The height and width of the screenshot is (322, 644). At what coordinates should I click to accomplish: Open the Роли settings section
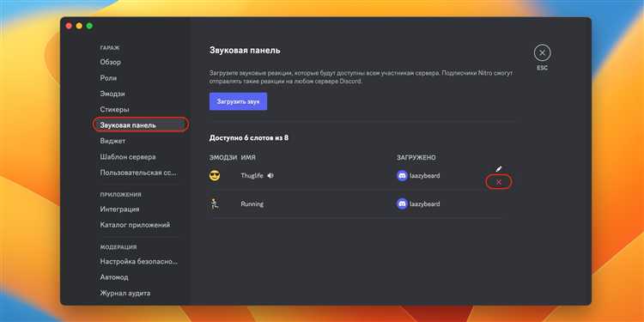108,78
